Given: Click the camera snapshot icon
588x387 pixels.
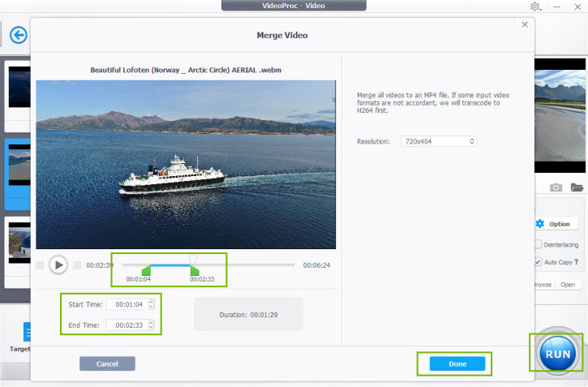Looking at the screenshot, I should pyautogui.click(x=556, y=187).
